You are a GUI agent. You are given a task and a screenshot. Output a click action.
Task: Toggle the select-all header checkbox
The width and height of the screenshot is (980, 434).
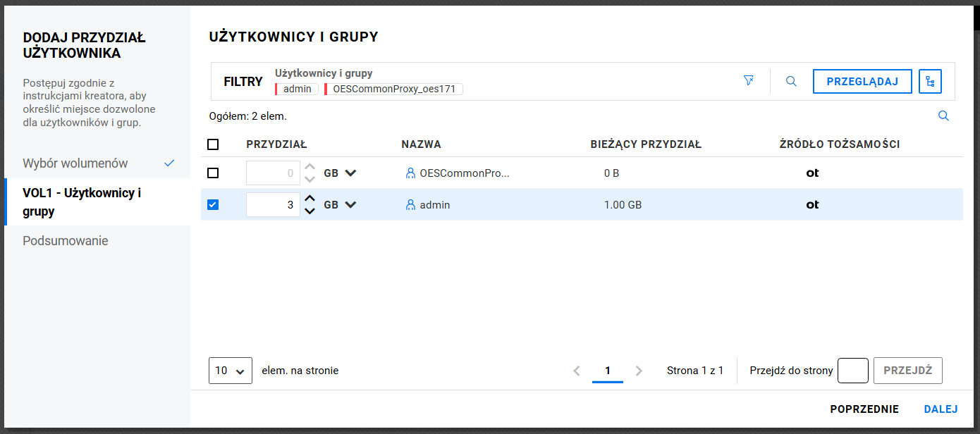click(213, 144)
